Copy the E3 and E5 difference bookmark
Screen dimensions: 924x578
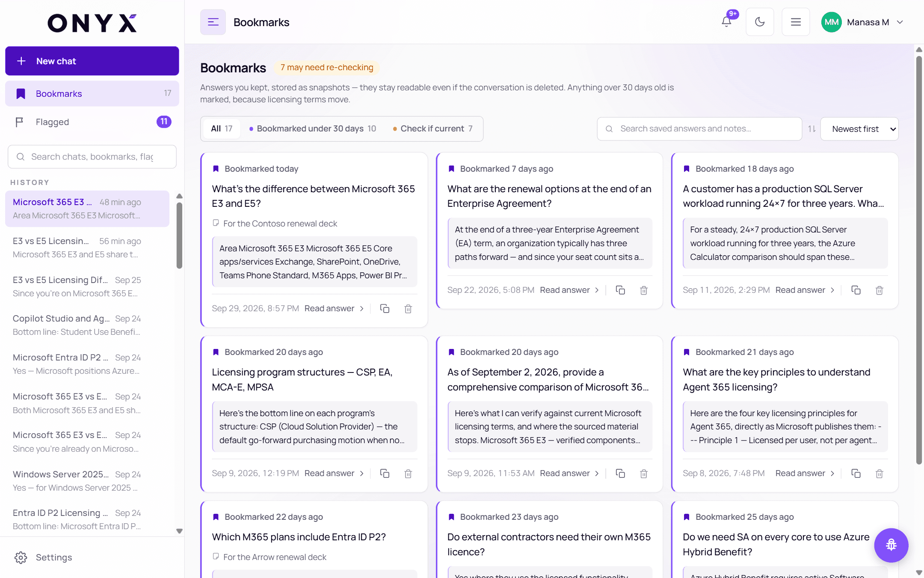[x=385, y=309]
